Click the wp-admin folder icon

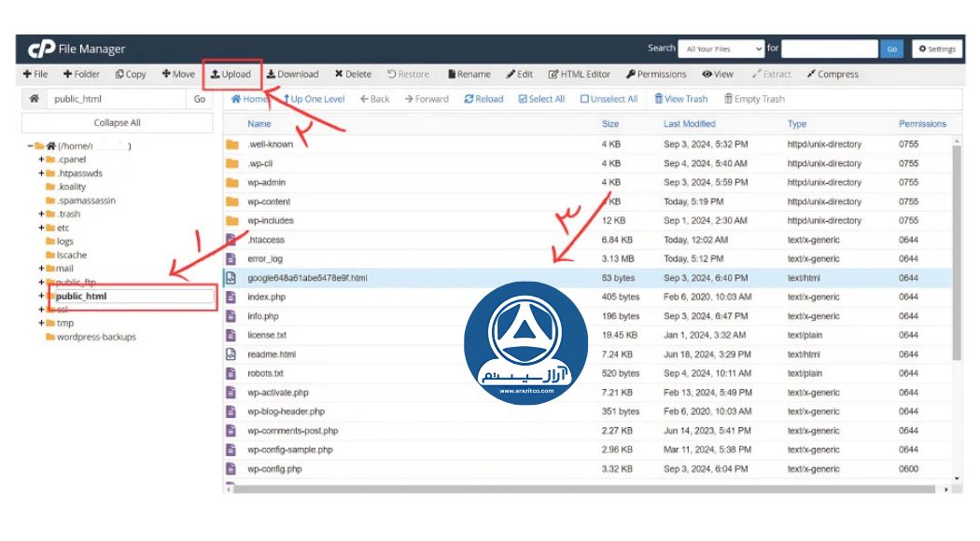point(232,183)
